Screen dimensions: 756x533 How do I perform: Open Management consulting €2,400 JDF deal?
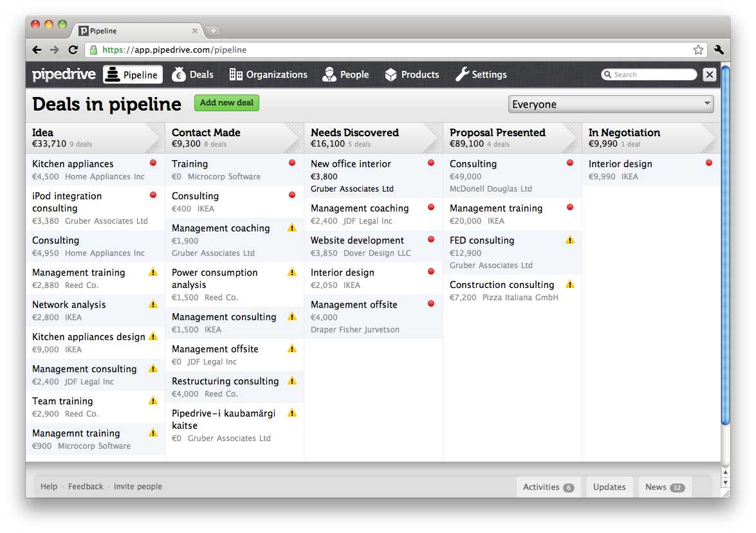click(95, 375)
